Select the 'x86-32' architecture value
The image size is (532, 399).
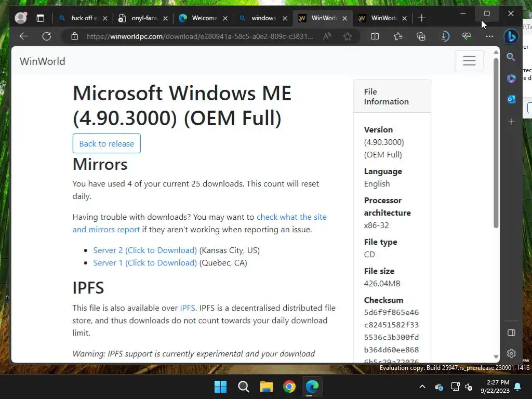[x=376, y=225]
